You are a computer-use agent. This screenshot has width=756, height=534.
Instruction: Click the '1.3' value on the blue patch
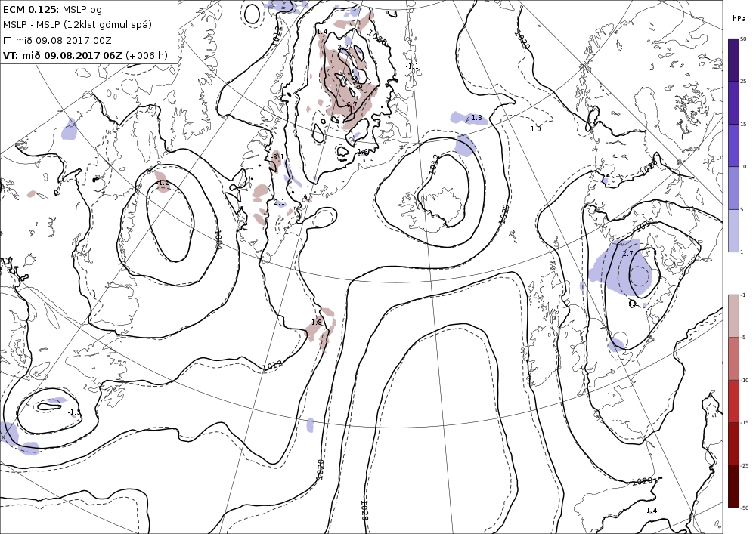pyautogui.click(x=476, y=118)
